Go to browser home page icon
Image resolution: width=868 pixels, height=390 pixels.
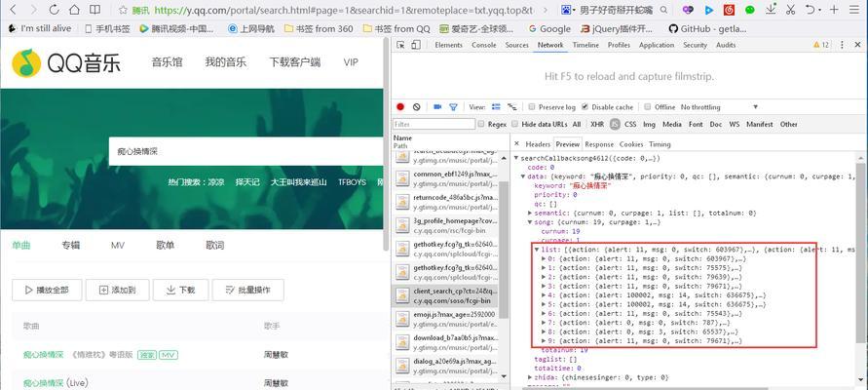tap(74, 10)
